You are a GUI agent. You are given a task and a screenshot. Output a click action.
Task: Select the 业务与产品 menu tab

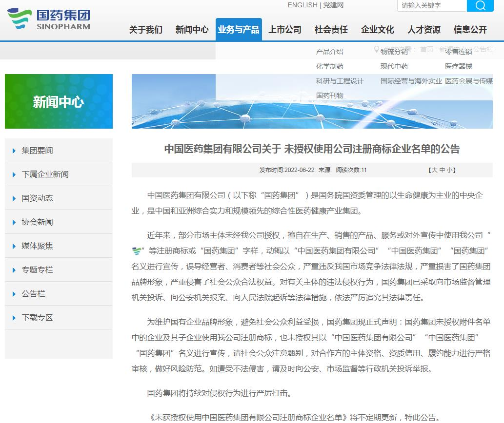coord(239,30)
